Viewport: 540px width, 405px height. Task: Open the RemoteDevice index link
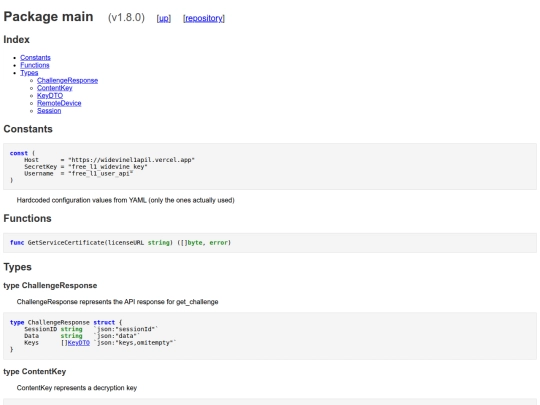click(59, 103)
